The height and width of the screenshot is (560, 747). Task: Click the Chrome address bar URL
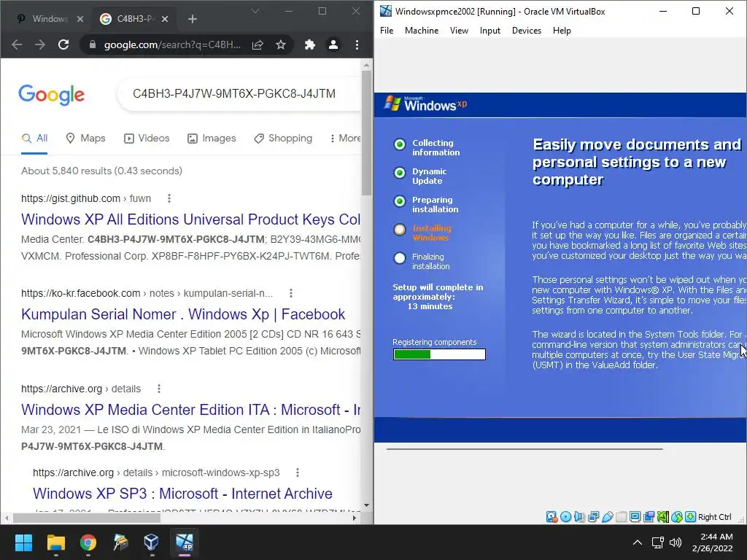(172, 44)
